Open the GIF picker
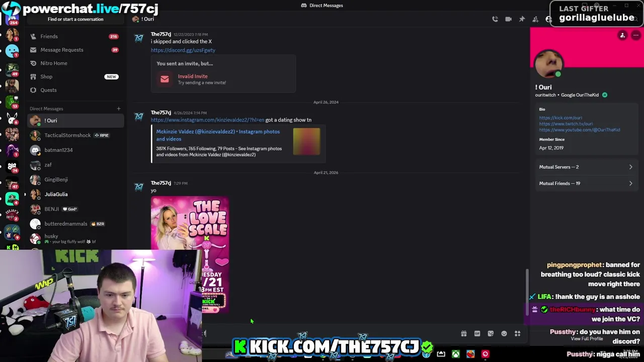Screen dimensions: 644x362 pyautogui.click(x=477, y=333)
